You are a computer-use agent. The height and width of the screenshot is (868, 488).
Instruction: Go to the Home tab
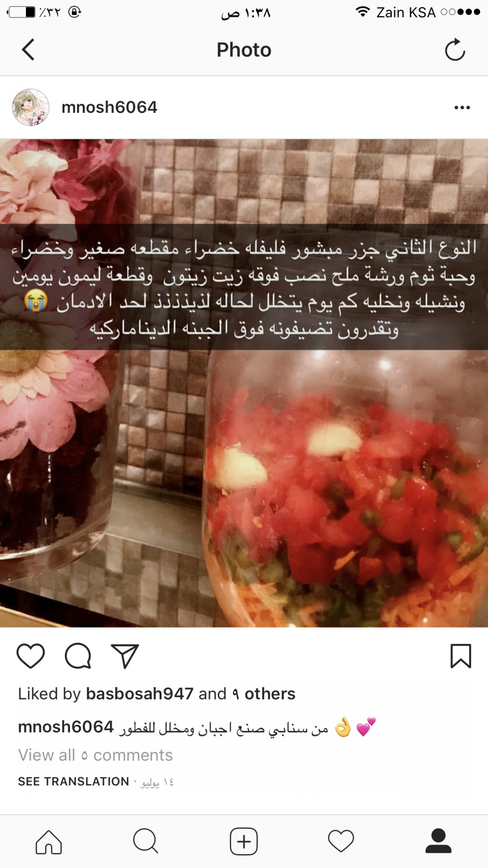[49, 842]
